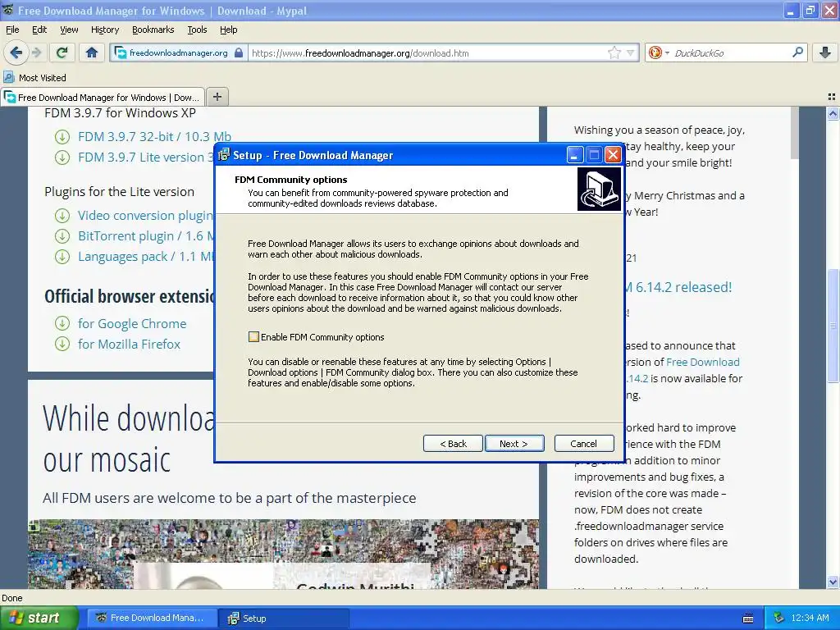The width and height of the screenshot is (840, 630).
Task: Click download icon beside Video conversion plugin
Action: 62,216
